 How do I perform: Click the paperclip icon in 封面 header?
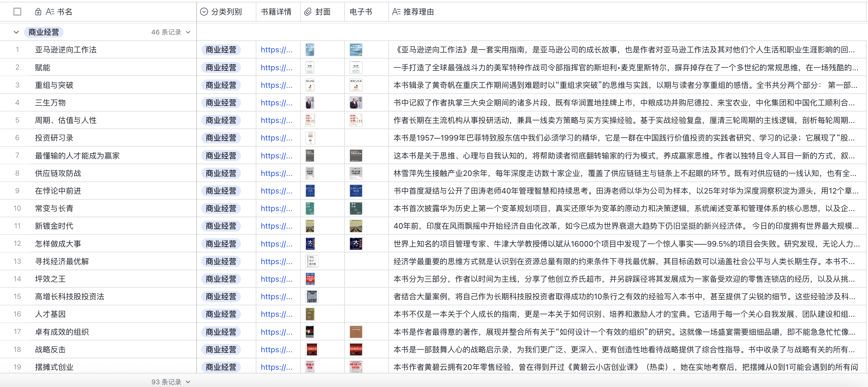(308, 12)
